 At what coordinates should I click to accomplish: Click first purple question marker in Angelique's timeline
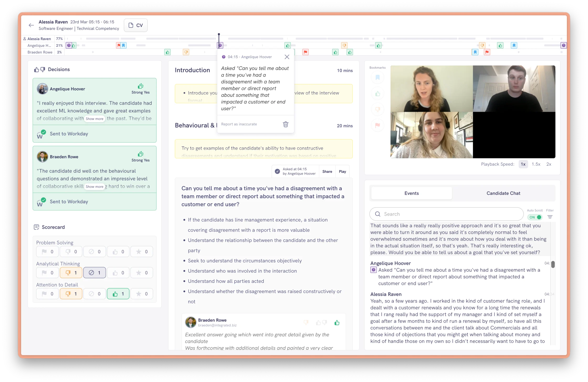pos(69,45)
